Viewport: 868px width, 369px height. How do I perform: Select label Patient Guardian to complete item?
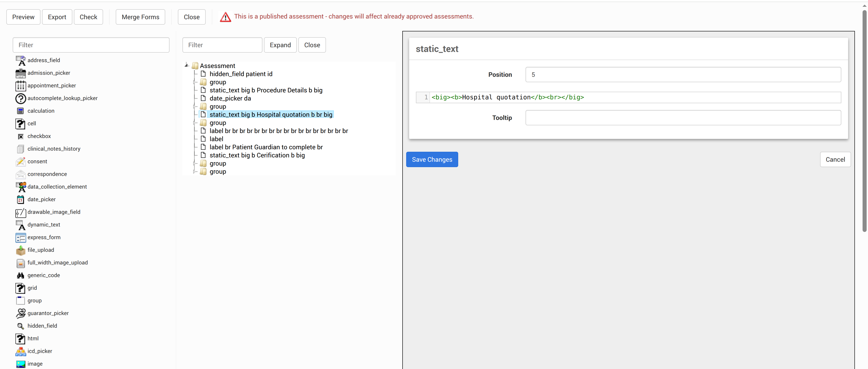coord(266,147)
